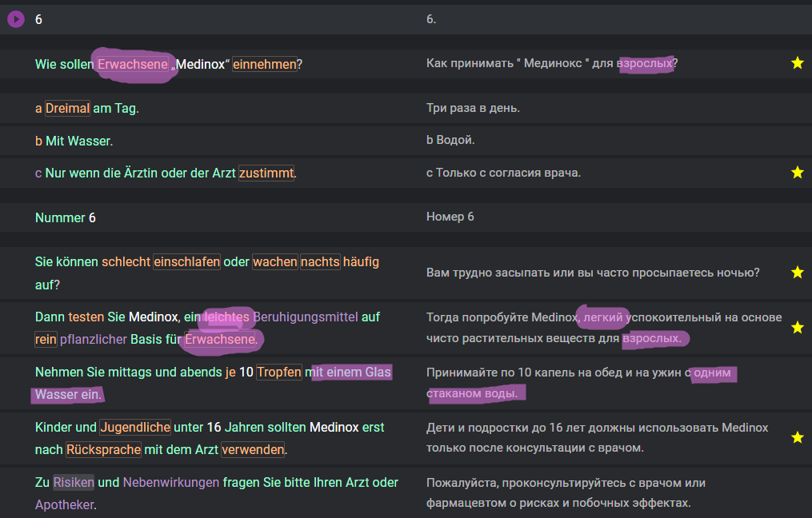812x518 pixels.
Task: Click the word 'leichtes'
Action: click(227, 317)
